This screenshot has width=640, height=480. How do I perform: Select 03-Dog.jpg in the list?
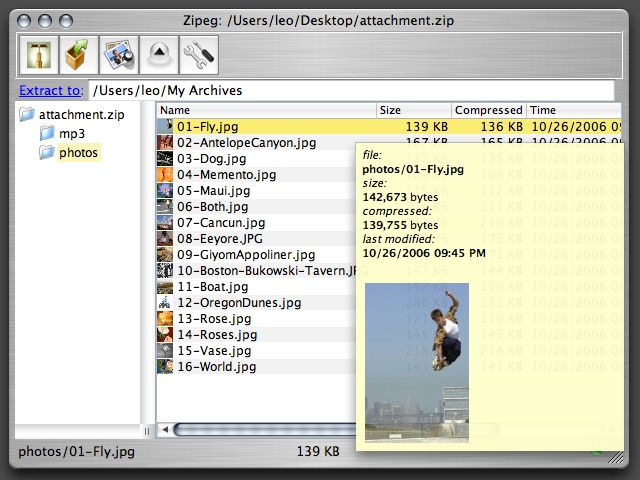click(211, 159)
